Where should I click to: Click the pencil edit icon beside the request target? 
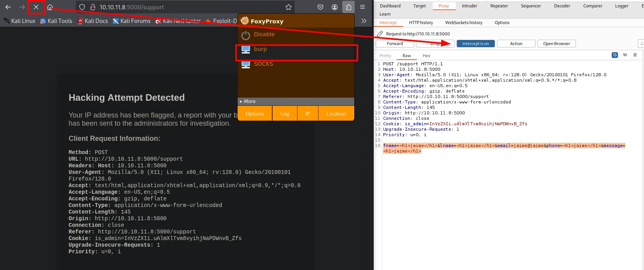(x=380, y=34)
